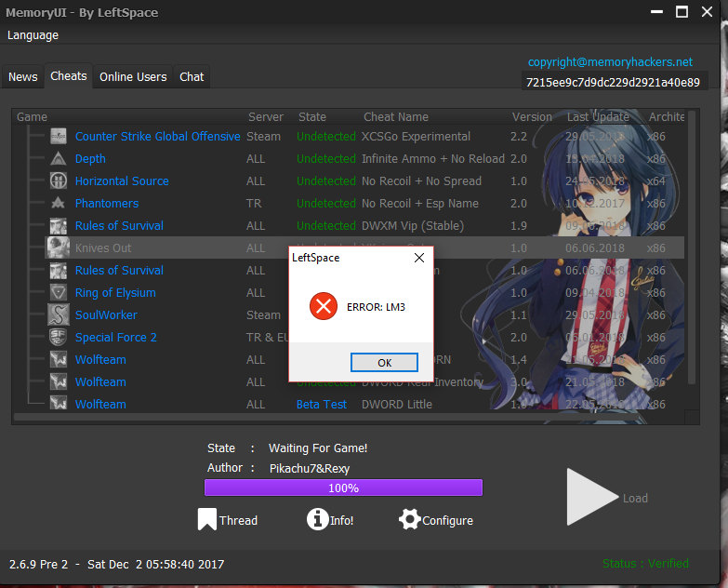Close the LeftSpace error dialog

coord(419,258)
